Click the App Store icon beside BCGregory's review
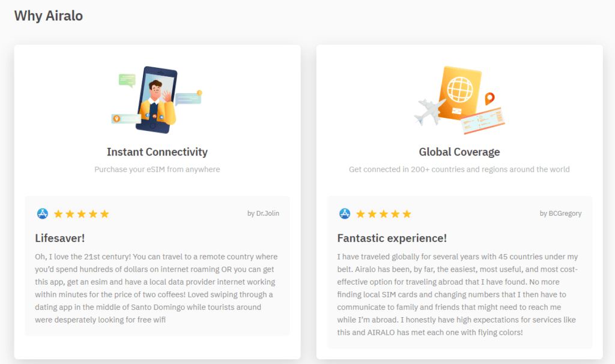This screenshot has width=615, height=364. point(345,213)
